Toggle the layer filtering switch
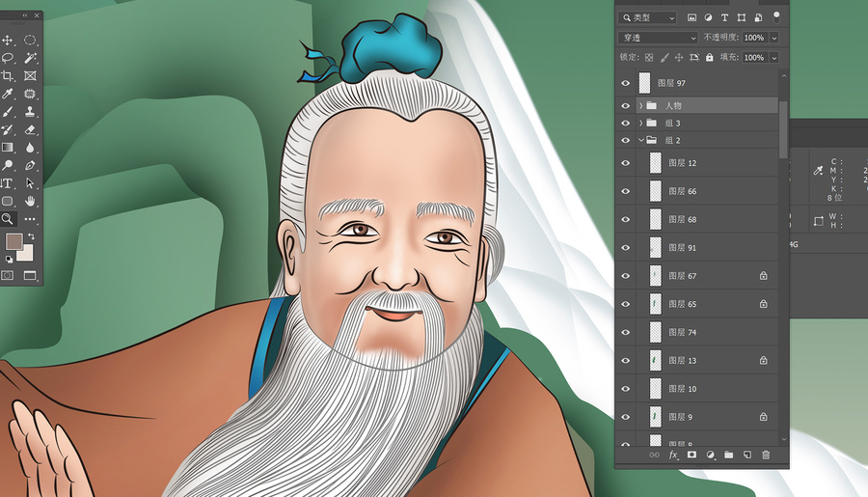The width and height of the screenshot is (868, 497). (776, 17)
